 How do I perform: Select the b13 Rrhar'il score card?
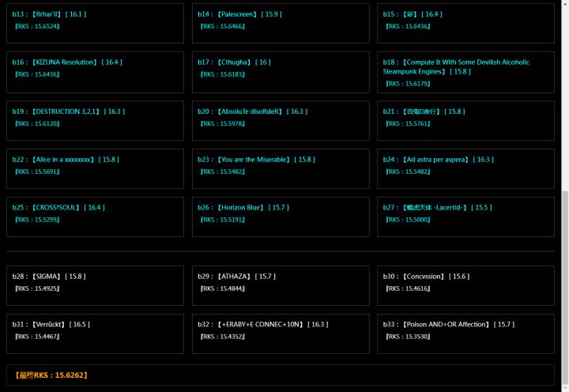pos(95,23)
